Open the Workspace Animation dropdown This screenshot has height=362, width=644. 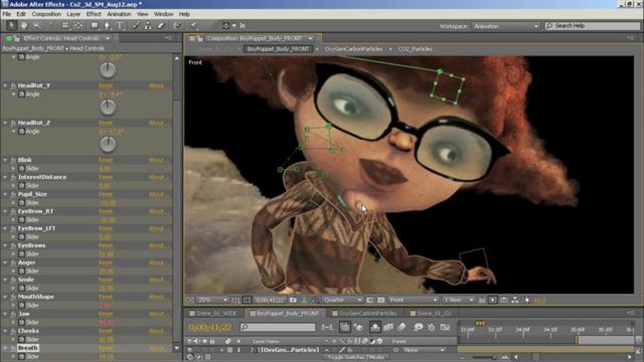tap(506, 26)
